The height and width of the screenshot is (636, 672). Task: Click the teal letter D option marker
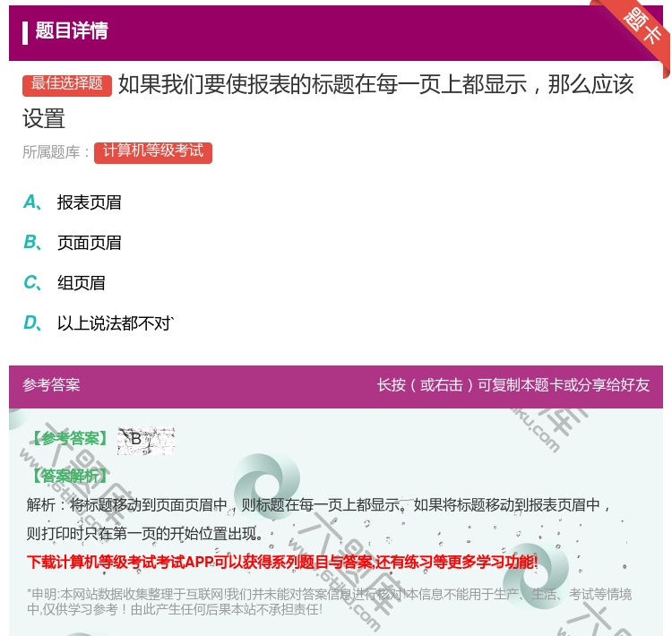click(x=32, y=322)
